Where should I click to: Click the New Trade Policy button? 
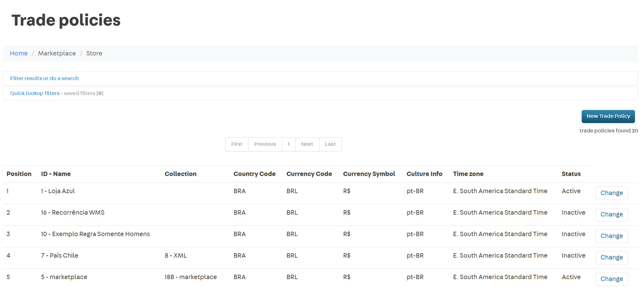(608, 116)
